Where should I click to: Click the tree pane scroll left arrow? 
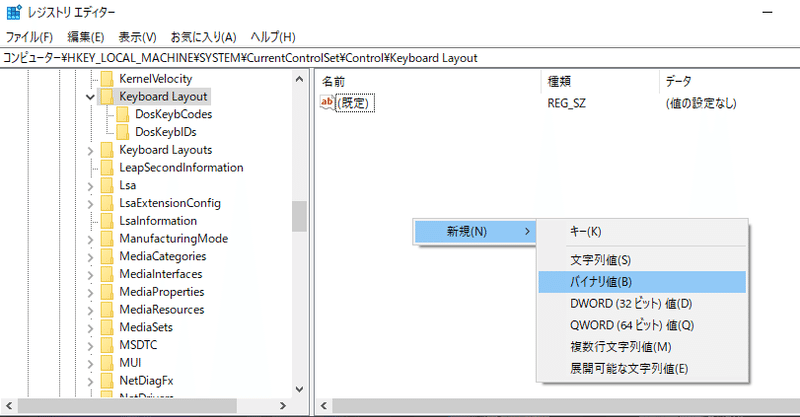click(x=9, y=406)
